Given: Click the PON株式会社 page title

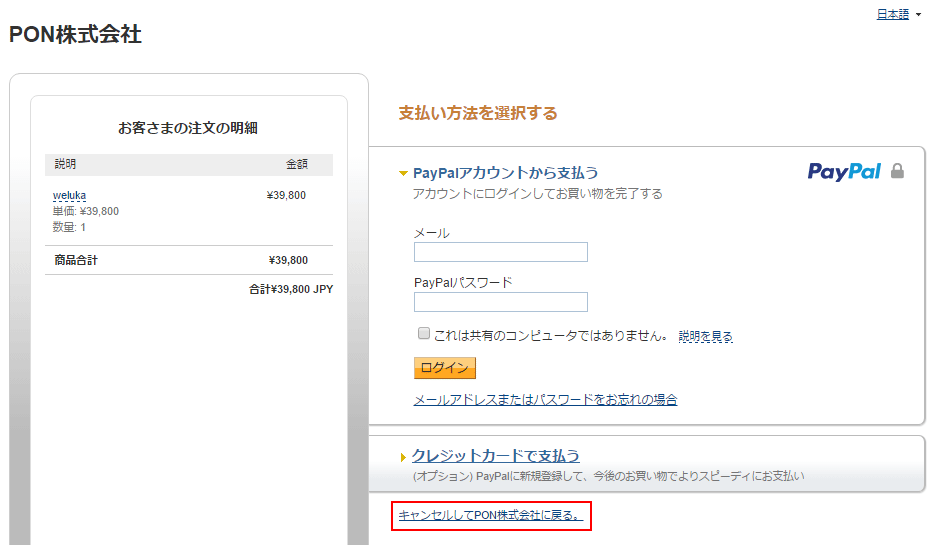Looking at the screenshot, I should [75, 34].
